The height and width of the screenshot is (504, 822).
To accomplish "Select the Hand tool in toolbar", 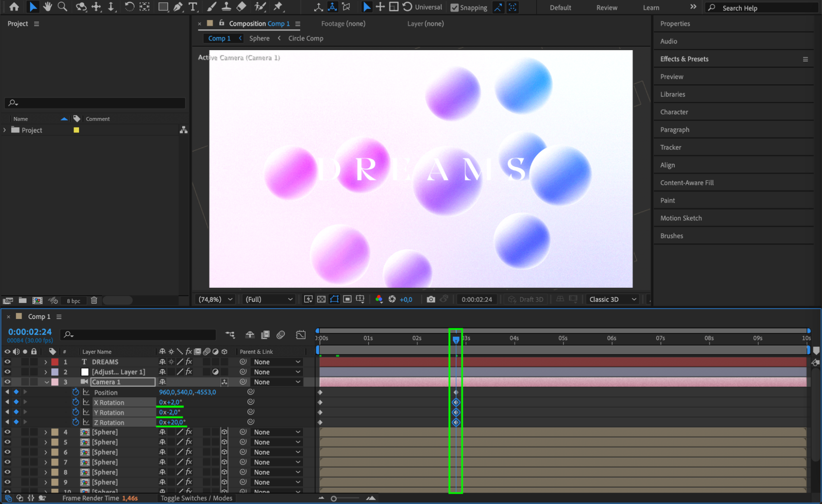I will 48,7.
